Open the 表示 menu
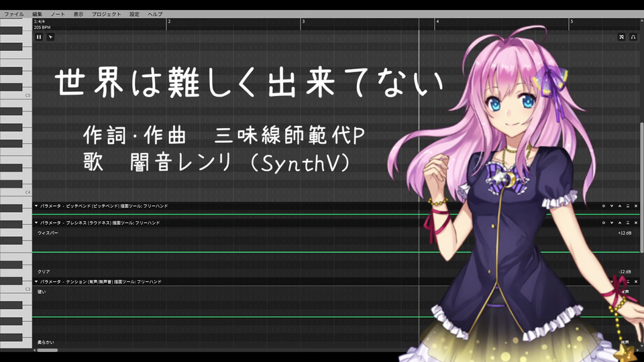 pos(78,14)
